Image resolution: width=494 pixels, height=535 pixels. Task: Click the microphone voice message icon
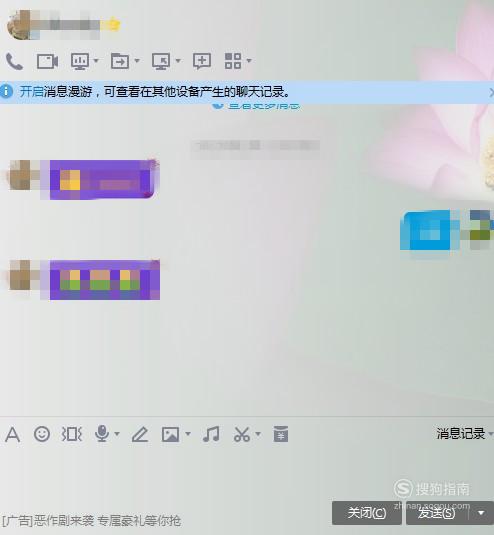point(102,434)
